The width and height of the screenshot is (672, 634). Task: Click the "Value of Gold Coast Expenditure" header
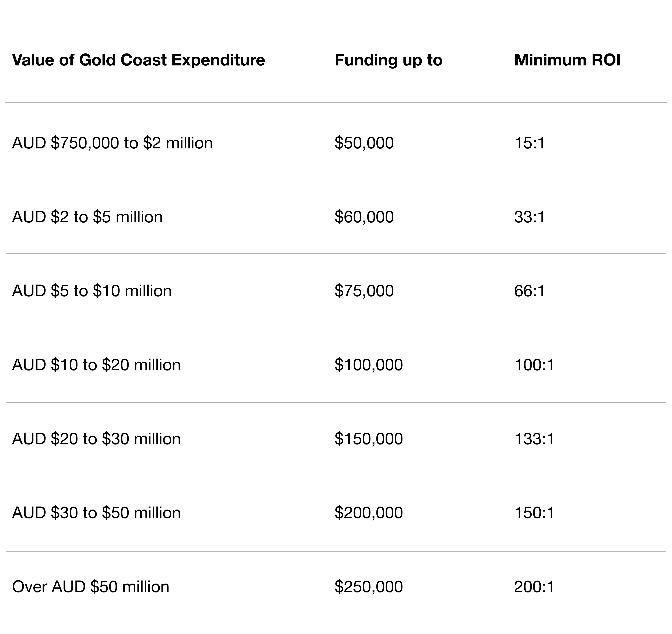(x=138, y=60)
